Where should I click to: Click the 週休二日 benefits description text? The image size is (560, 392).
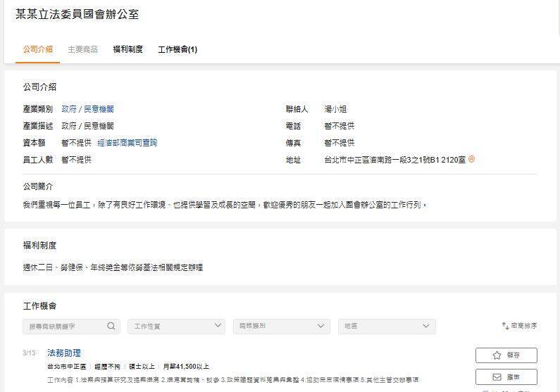[x=113, y=267]
